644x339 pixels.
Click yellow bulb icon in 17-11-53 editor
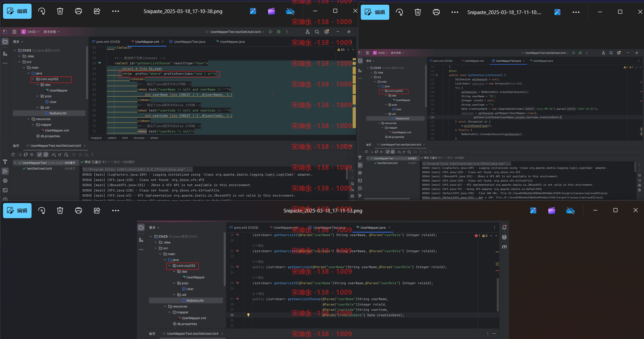[x=248, y=315]
